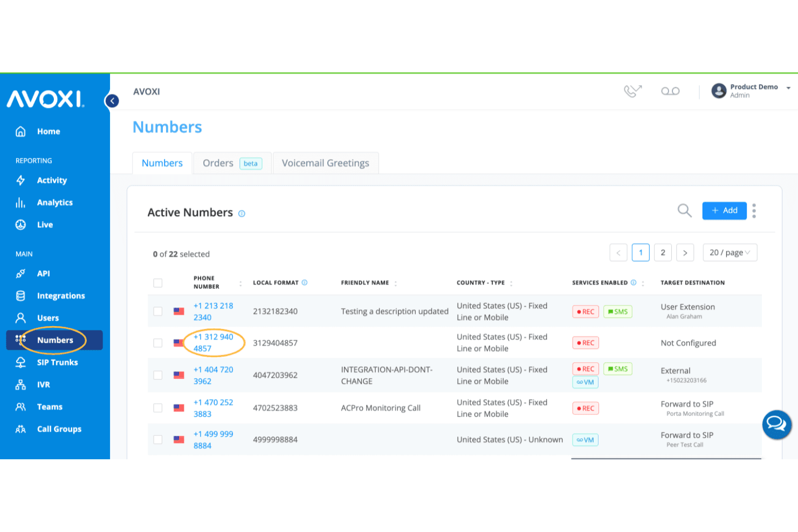This screenshot has width=798, height=532.
Task: Click the VM badge for 4047203962
Action: pos(585,382)
